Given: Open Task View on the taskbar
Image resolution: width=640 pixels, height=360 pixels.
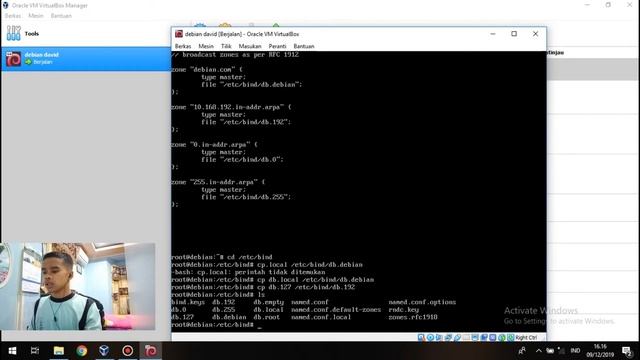Looking at the screenshot, I should (35, 351).
